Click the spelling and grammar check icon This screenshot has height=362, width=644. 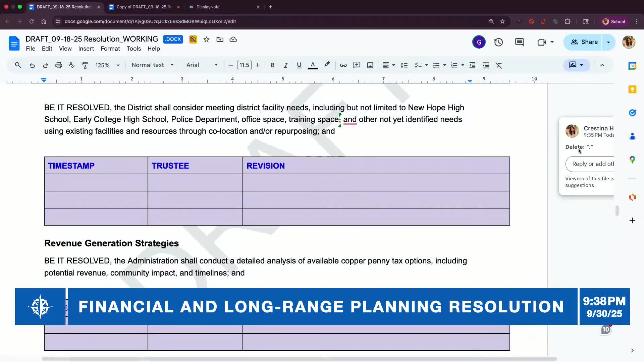click(72, 65)
